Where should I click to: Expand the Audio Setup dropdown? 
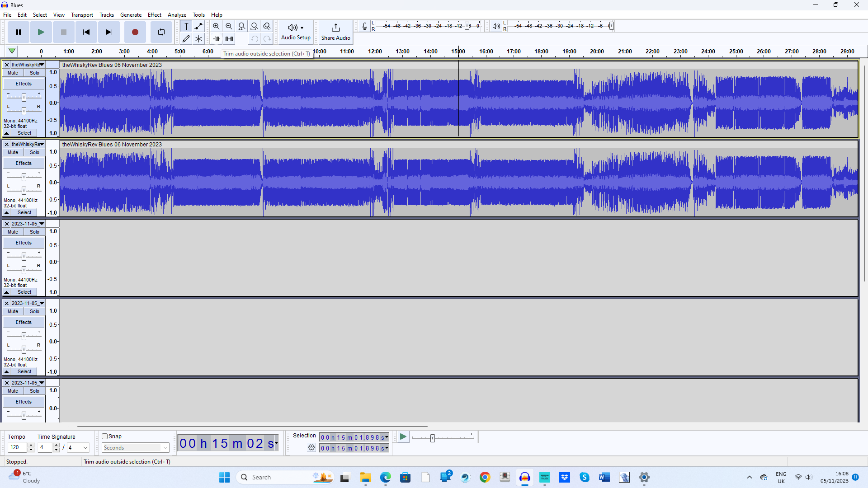click(296, 32)
